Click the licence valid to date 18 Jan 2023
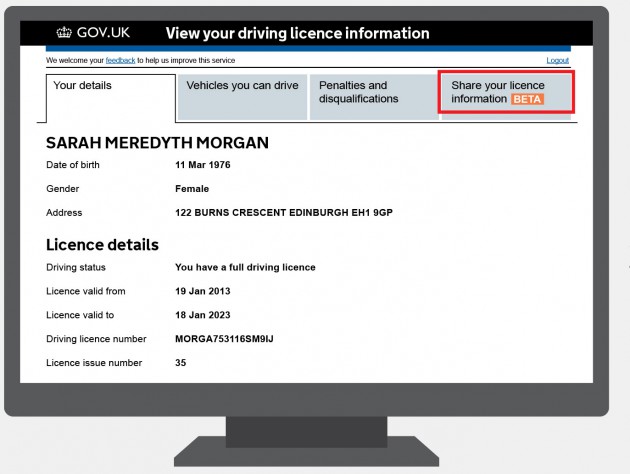Image resolution: width=630 pixels, height=474 pixels. (203, 315)
